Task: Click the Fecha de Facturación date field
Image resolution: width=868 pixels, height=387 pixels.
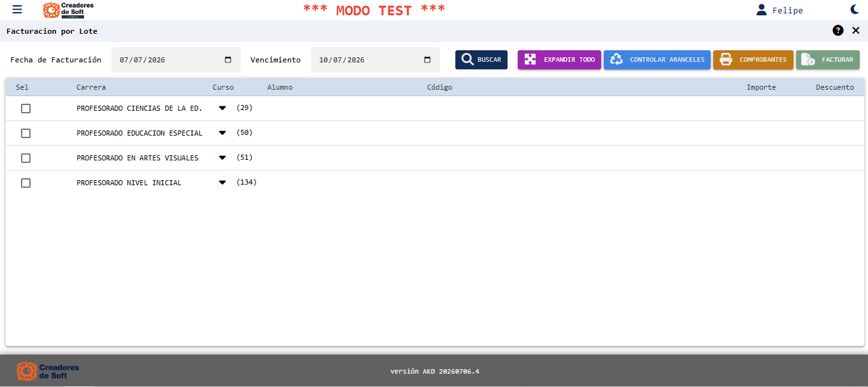Action: pos(176,60)
